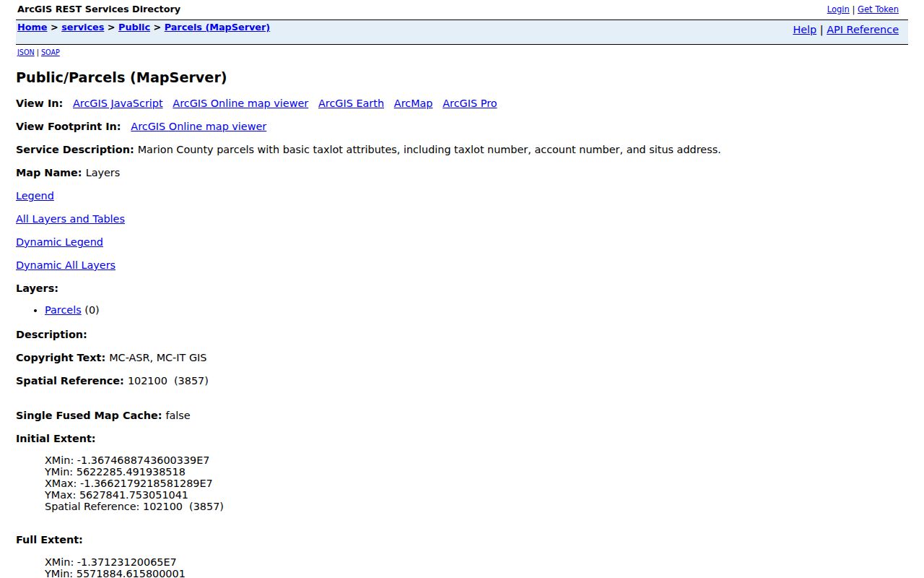Click the Map Name value Layers
924x578 pixels.
(103, 173)
